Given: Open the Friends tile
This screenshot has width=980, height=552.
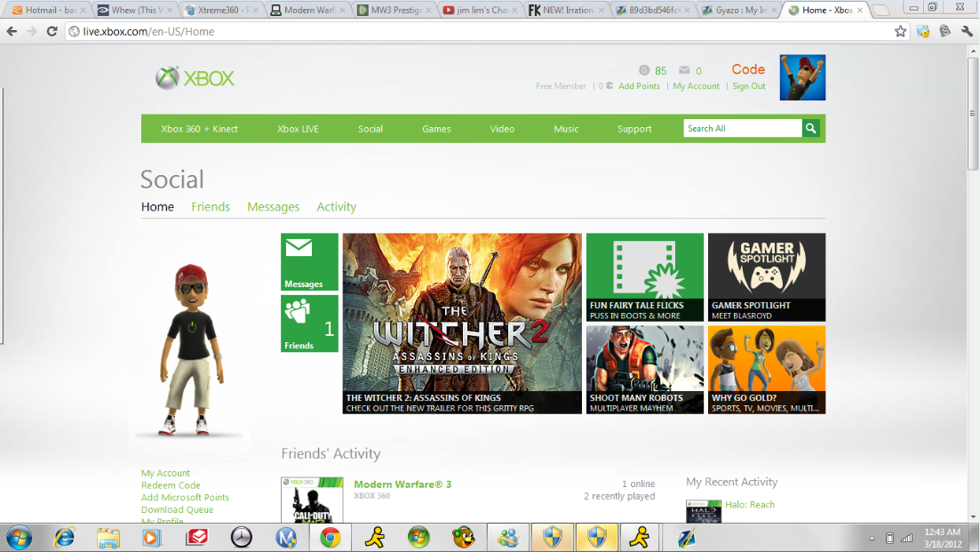Looking at the screenshot, I should pyautogui.click(x=309, y=324).
